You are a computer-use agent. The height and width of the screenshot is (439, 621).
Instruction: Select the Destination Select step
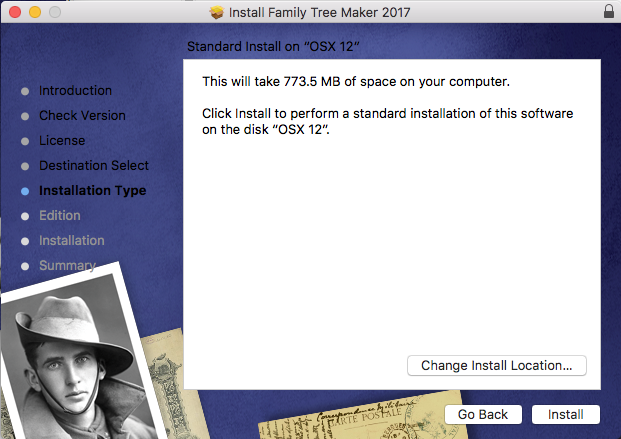click(x=94, y=166)
